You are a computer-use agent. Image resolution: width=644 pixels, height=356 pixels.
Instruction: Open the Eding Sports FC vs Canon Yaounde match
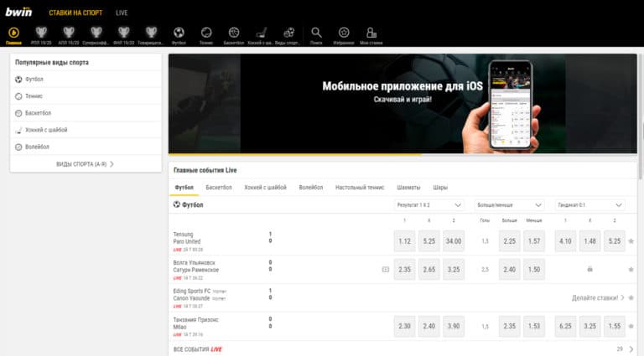pyautogui.click(x=200, y=295)
